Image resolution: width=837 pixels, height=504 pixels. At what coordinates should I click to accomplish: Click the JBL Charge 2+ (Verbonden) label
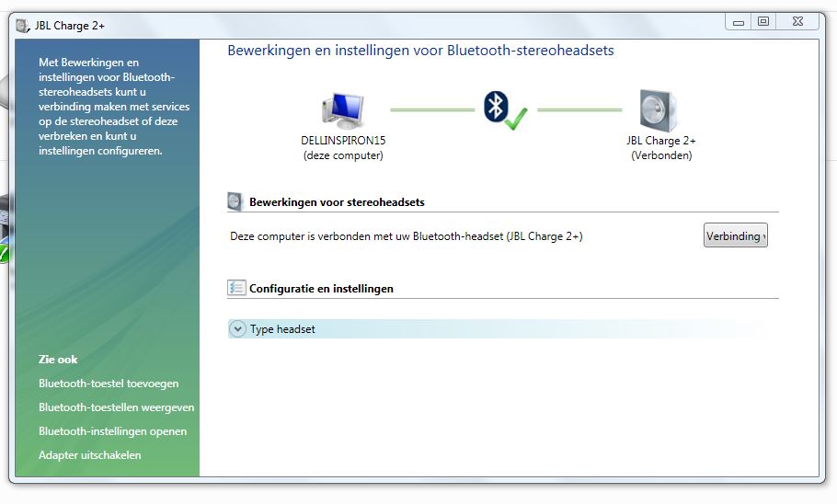(x=661, y=148)
